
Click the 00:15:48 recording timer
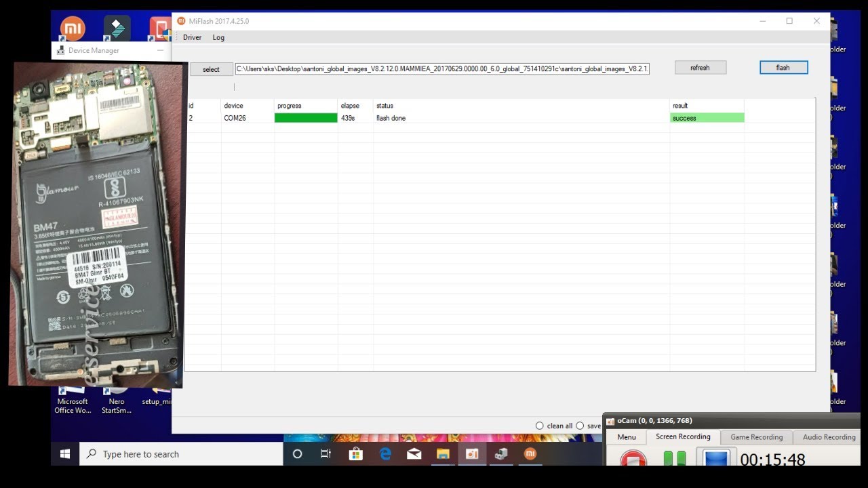772,460
